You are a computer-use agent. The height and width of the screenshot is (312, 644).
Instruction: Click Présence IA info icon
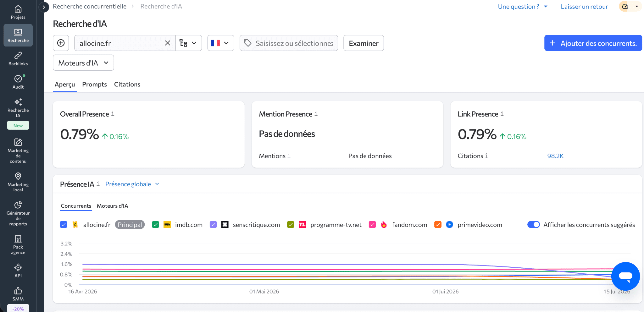pos(98,183)
